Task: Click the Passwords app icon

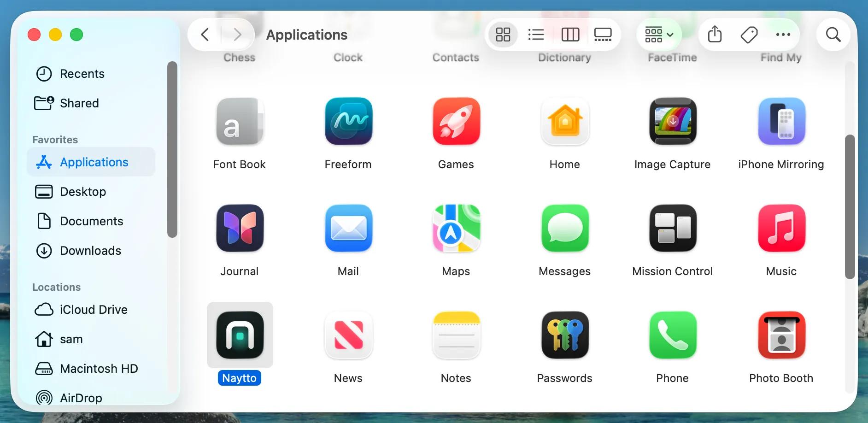Action: (x=565, y=335)
